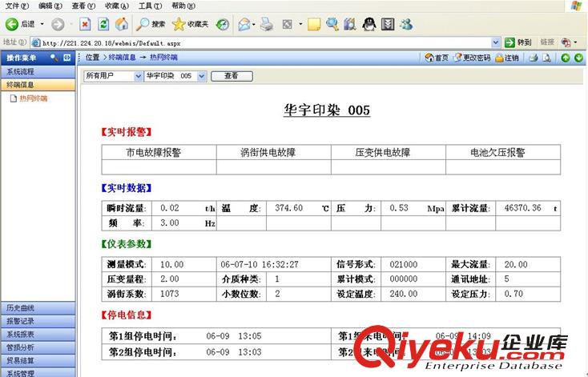Click the address bar URL field
The height and width of the screenshot is (377, 588).
click(261, 42)
